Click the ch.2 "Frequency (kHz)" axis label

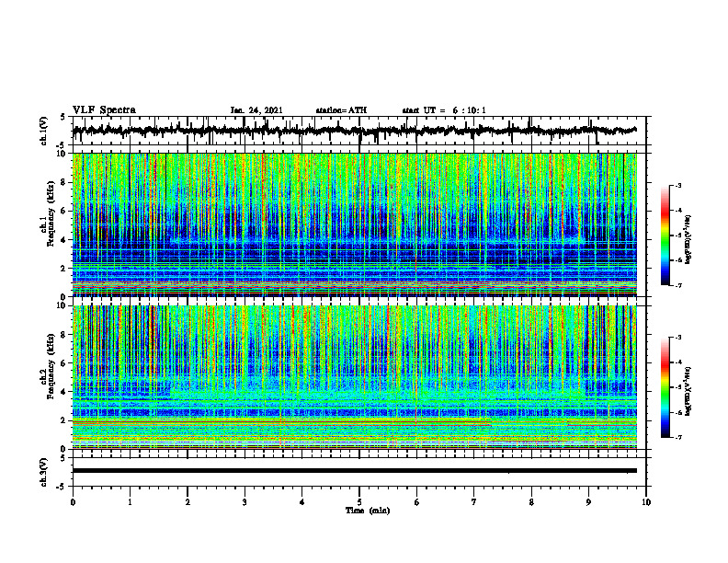(x=51, y=366)
